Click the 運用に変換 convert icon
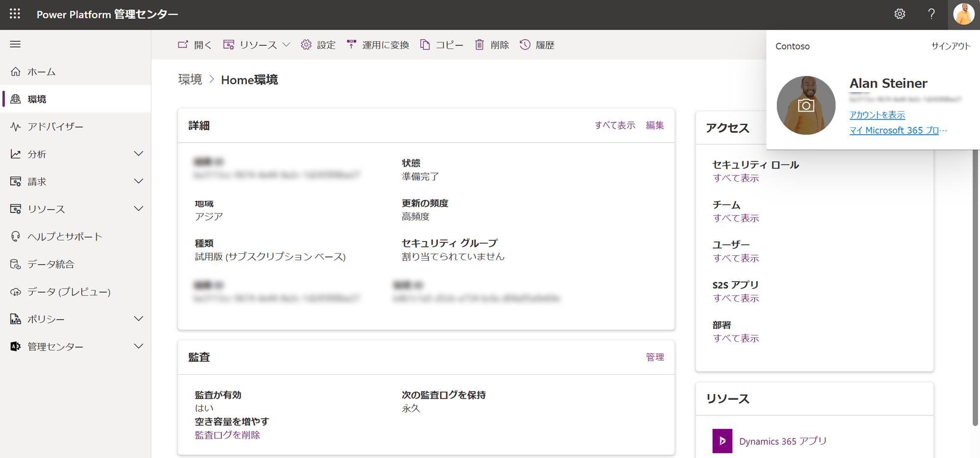Screen dimensions: 980x458 [351, 45]
